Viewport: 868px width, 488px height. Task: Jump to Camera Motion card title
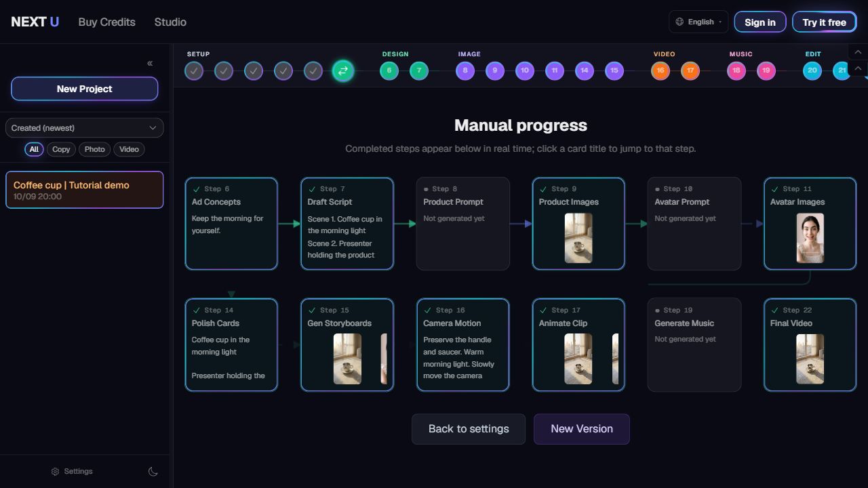pos(452,323)
